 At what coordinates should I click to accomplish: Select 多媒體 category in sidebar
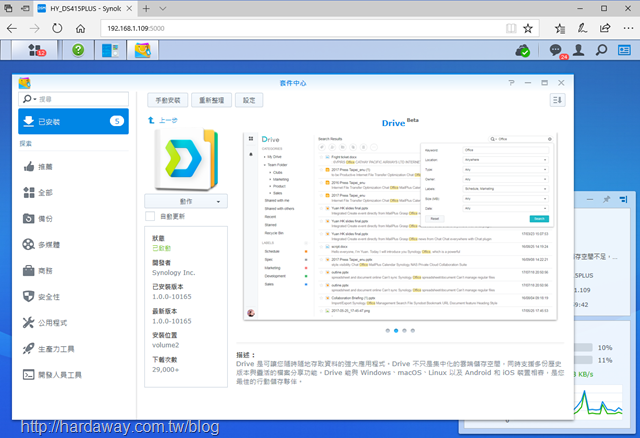[73, 245]
